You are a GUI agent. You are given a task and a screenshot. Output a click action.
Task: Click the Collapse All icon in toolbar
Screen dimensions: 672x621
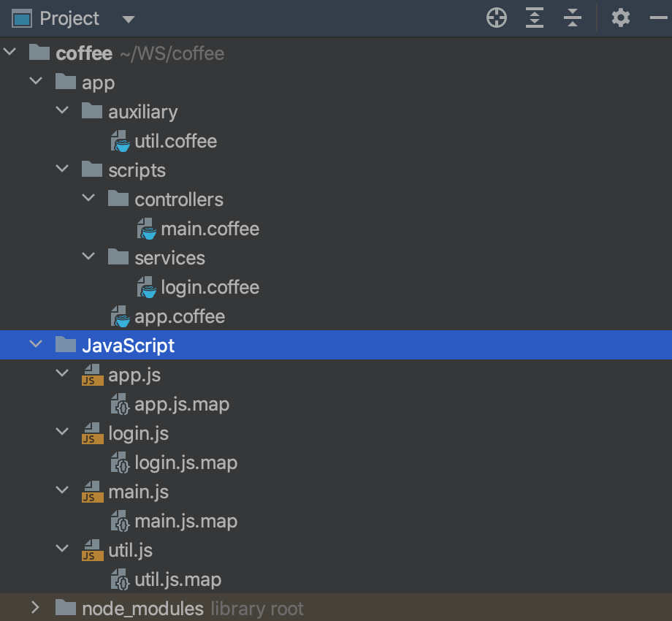[573, 18]
